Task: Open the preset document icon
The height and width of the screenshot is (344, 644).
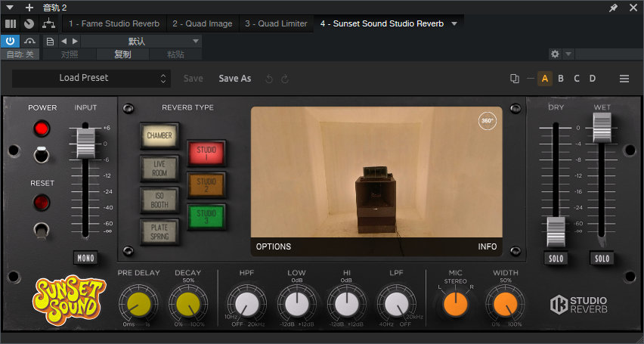Action: click(x=50, y=41)
